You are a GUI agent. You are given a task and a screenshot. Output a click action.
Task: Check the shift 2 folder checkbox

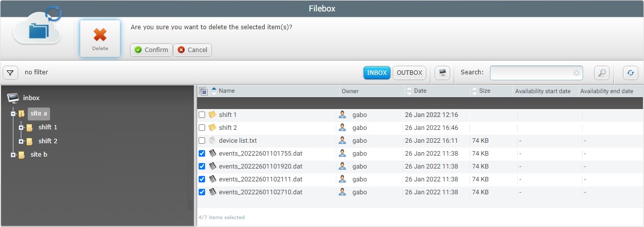pos(202,127)
